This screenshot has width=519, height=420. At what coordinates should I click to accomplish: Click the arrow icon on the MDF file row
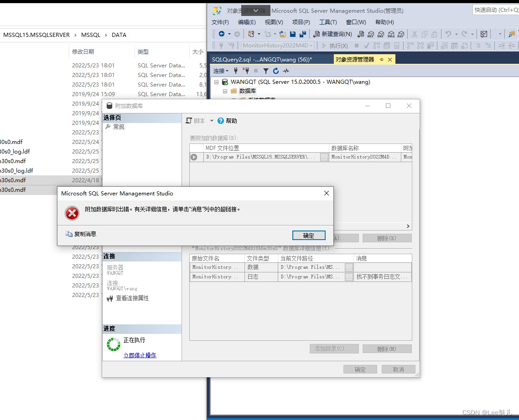[194, 157]
